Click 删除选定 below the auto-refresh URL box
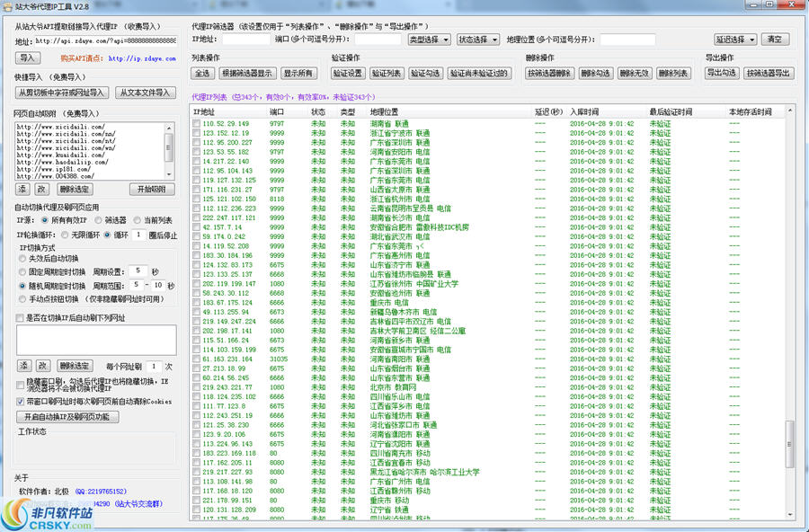809x532 pixels. [x=75, y=366]
